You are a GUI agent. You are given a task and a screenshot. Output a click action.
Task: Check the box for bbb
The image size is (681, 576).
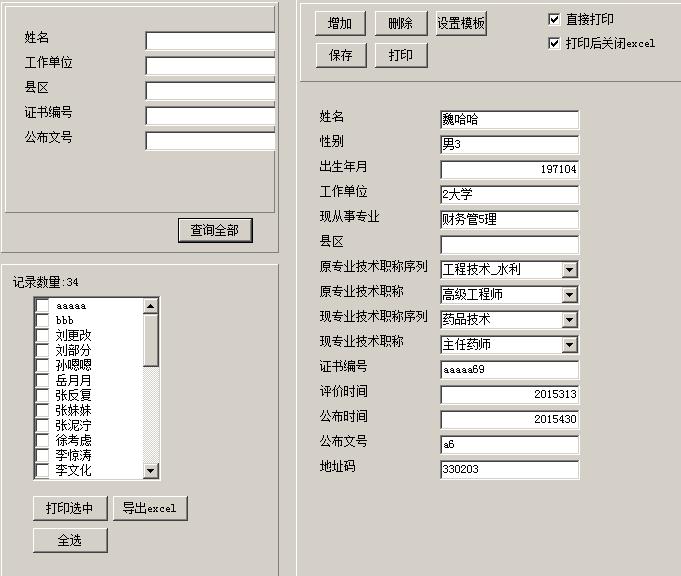(x=42, y=321)
